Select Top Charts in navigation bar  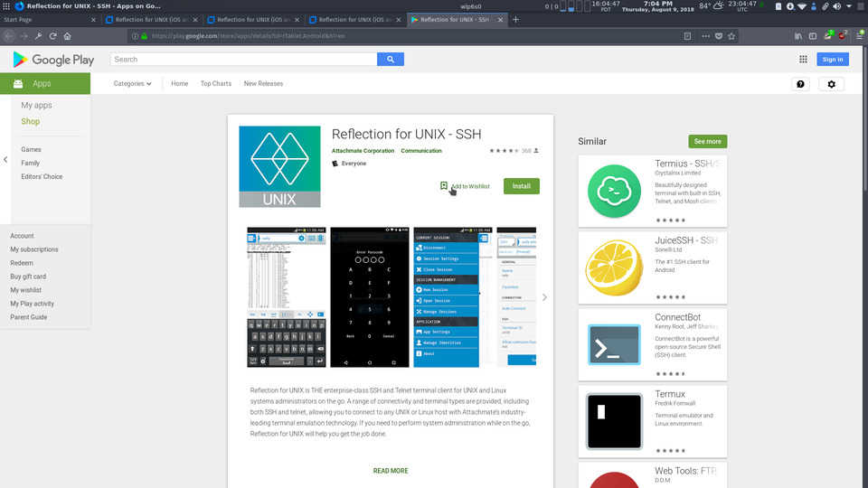click(216, 83)
